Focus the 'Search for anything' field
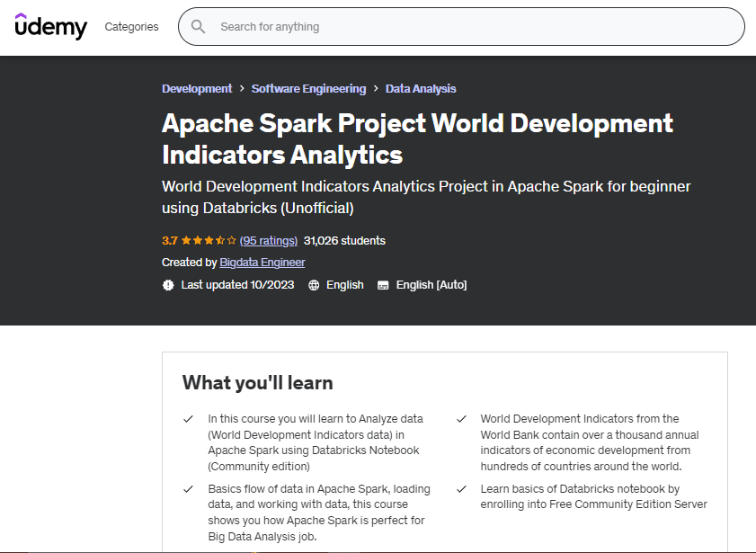This screenshot has width=756, height=553. pyautogui.click(x=467, y=27)
